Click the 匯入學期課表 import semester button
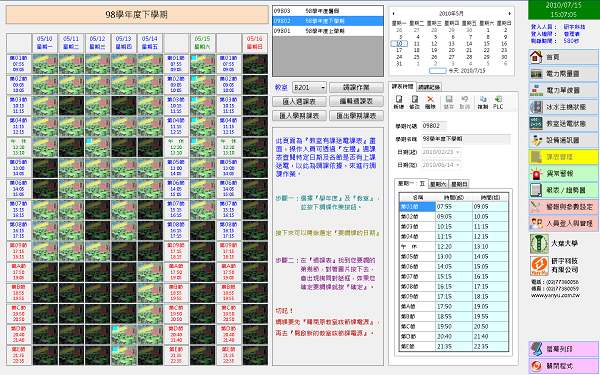This screenshot has width=600, height=375. [x=299, y=116]
